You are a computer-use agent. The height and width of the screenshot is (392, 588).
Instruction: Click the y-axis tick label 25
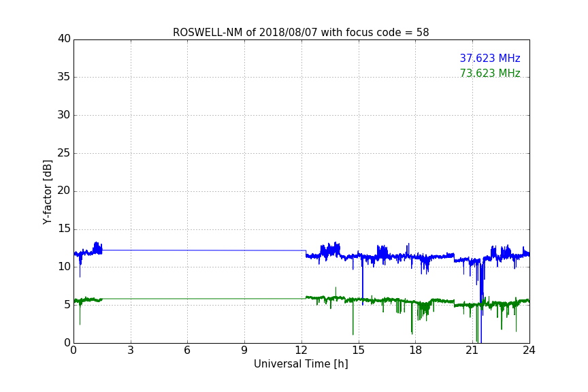pyautogui.click(x=64, y=153)
